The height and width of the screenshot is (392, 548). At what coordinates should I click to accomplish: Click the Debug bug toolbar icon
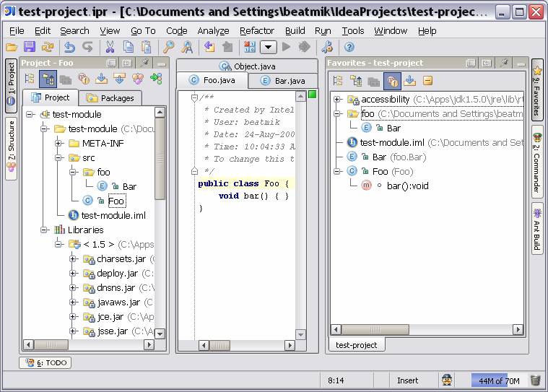[305, 47]
